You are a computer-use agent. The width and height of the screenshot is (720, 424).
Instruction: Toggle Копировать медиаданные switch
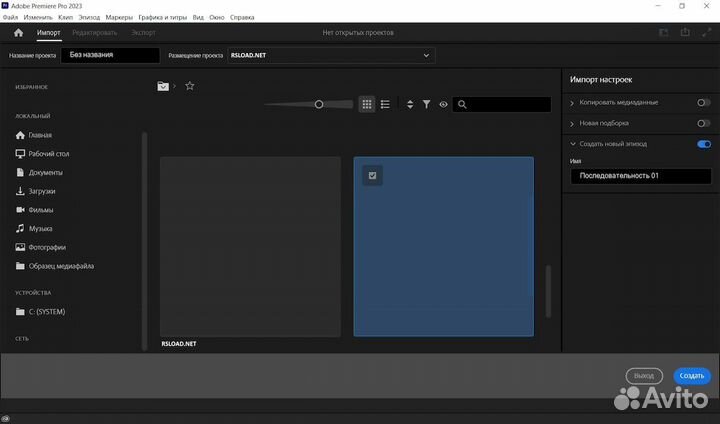pyautogui.click(x=703, y=102)
